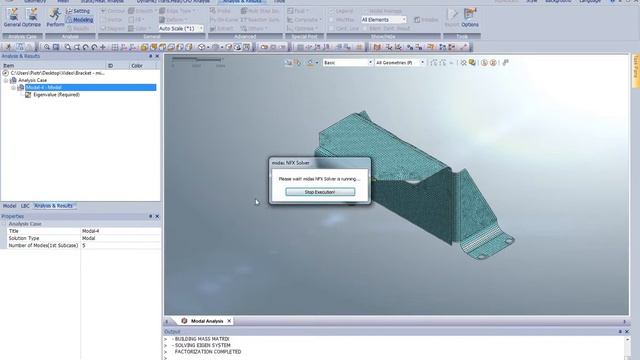The image size is (640, 360).
Task: Open the All Geometries filter dropdown
Action: (x=400, y=62)
